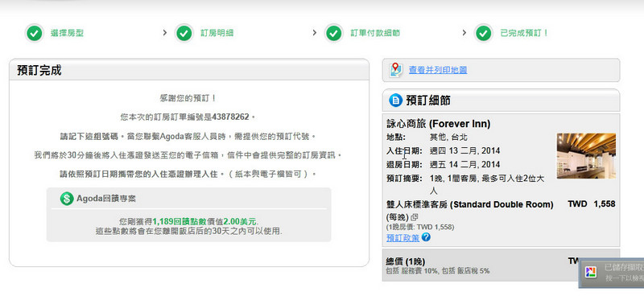Click the green dollar icon for Agoda回饋專案
Screen dimensions: 644x304
(x=67, y=199)
